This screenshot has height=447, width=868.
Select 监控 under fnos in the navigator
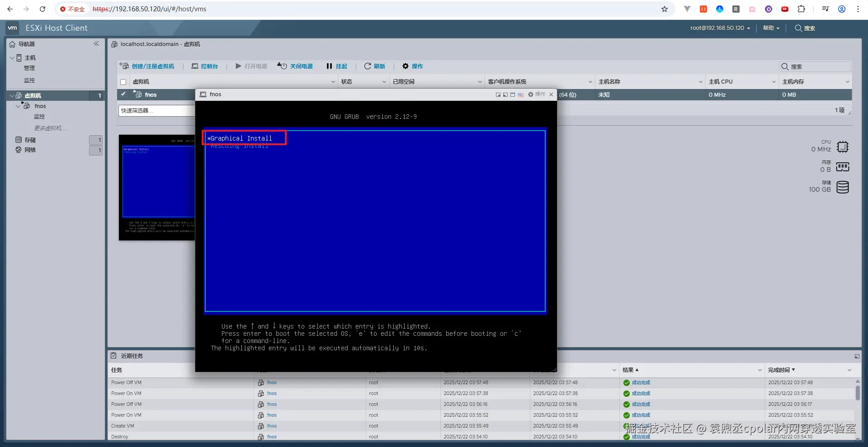coord(39,117)
